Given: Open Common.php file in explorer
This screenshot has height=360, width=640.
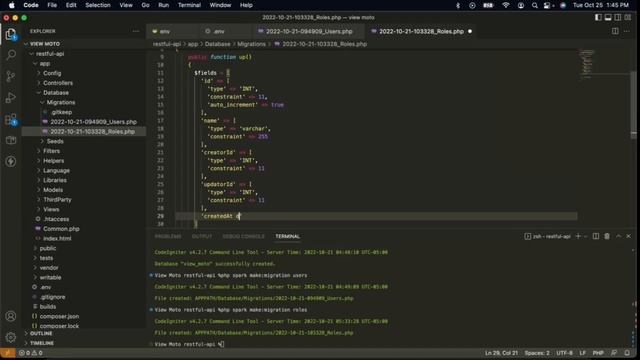Looking at the screenshot, I should pos(61,229).
